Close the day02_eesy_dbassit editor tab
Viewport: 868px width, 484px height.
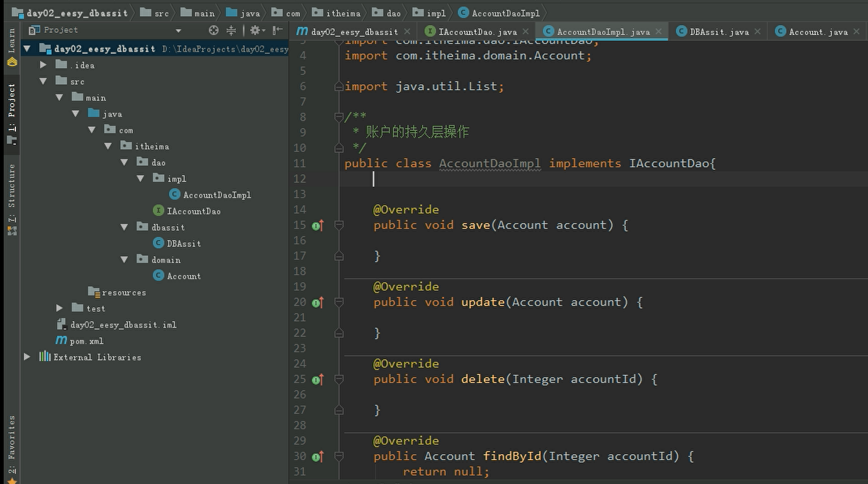(407, 31)
